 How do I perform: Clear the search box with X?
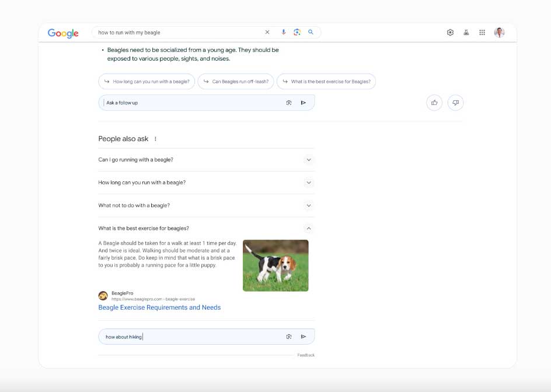[267, 32]
